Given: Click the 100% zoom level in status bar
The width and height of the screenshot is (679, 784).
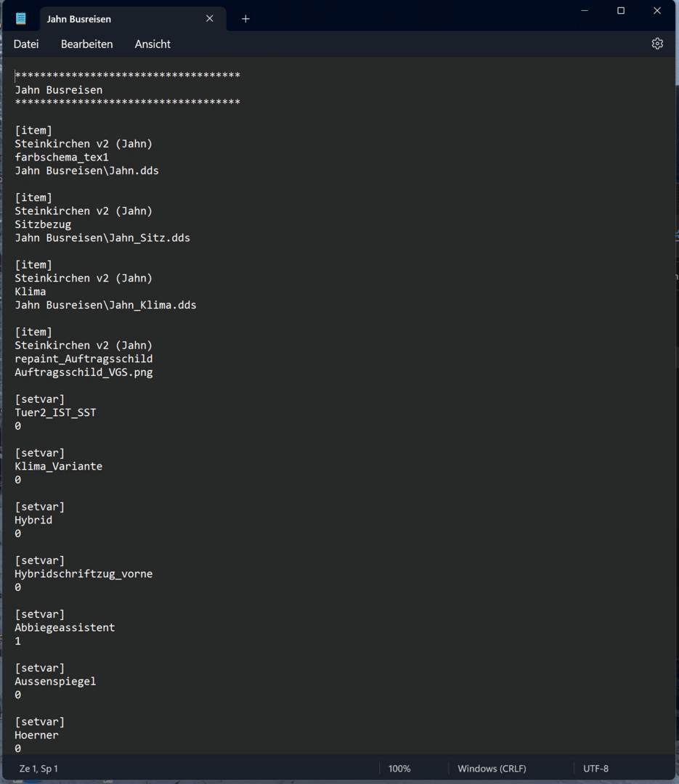Looking at the screenshot, I should (399, 768).
